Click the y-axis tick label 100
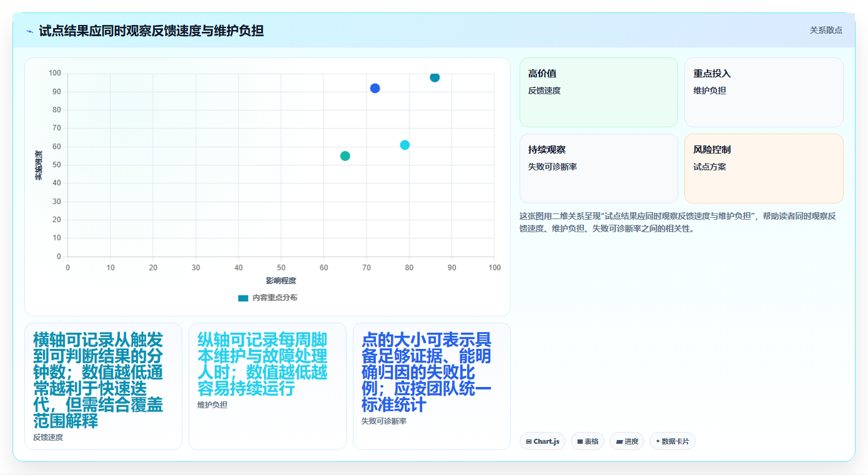Viewport: 868px width, 475px height. [x=55, y=74]
